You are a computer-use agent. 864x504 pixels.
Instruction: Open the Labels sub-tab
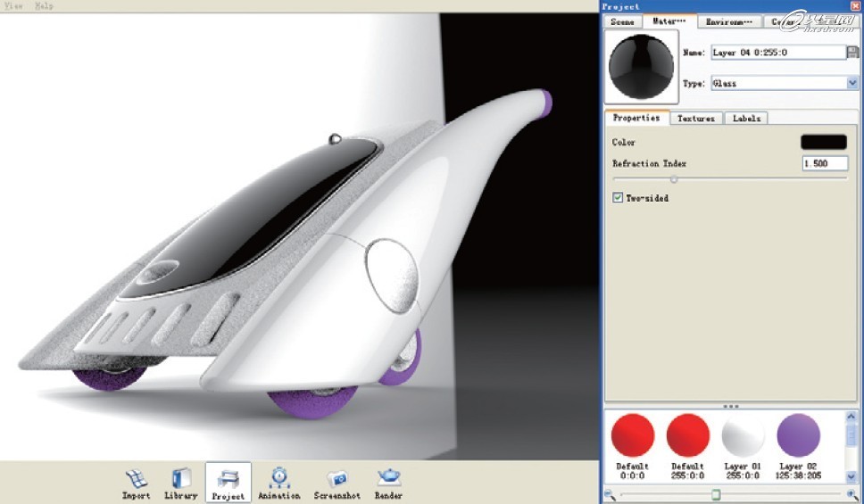(x=746, y=118)
